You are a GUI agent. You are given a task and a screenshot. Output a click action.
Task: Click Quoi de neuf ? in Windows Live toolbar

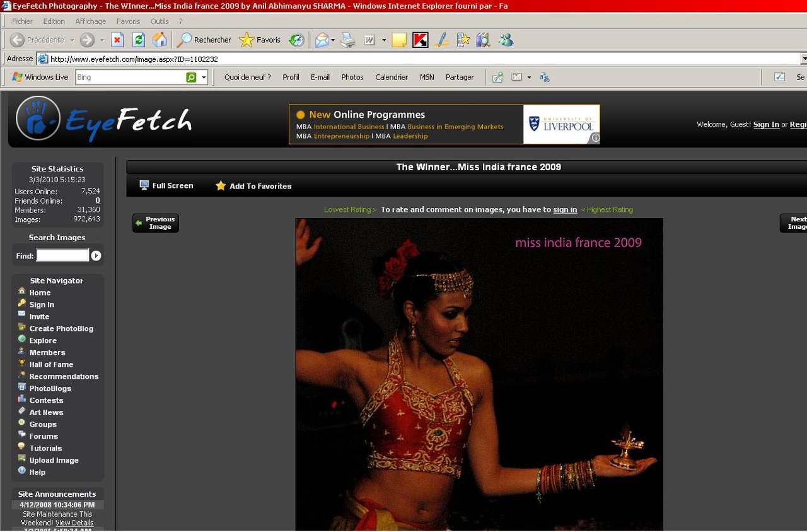[248, 77]
